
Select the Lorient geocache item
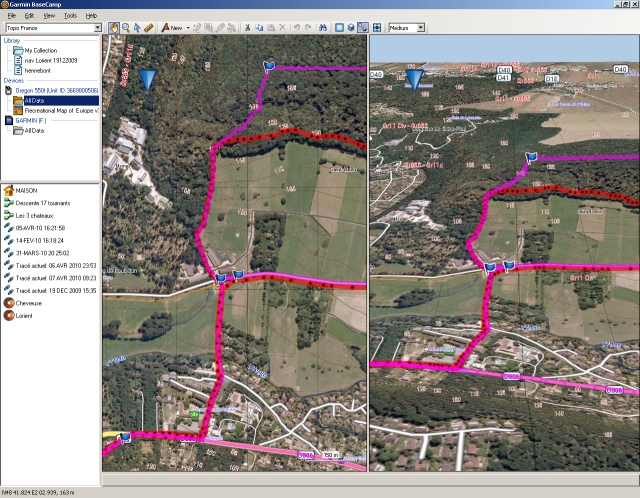pyautogui.click(x=24, y=316)
